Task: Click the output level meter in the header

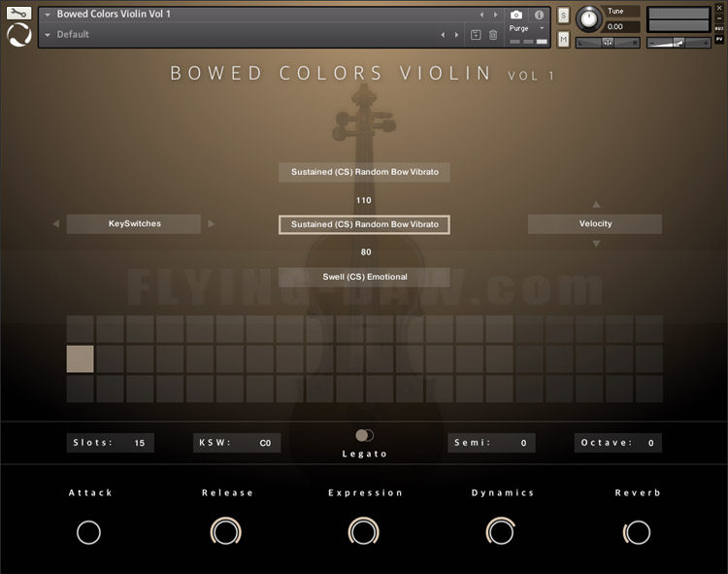Action: (x=678, y=20)
